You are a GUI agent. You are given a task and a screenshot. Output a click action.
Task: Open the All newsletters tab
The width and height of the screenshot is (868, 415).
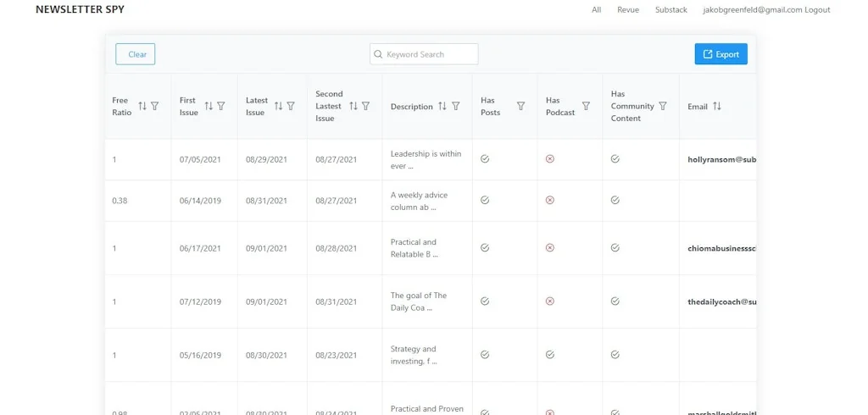tap(596, 10)
